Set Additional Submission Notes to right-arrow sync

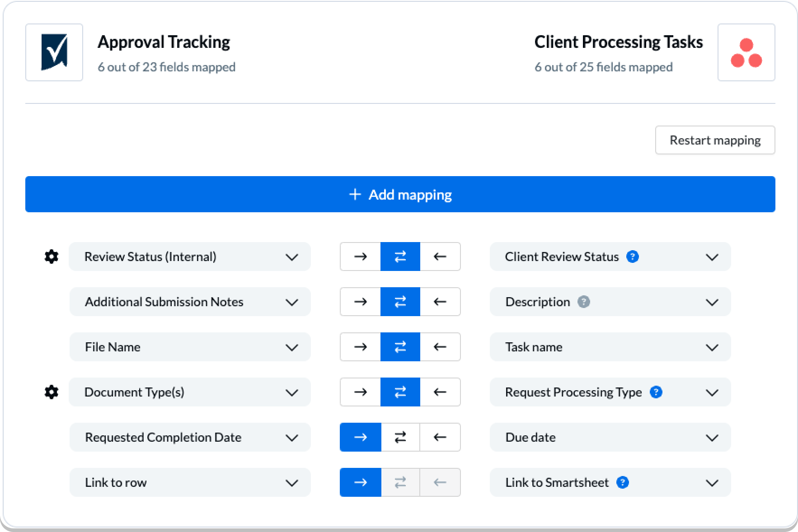360,302
